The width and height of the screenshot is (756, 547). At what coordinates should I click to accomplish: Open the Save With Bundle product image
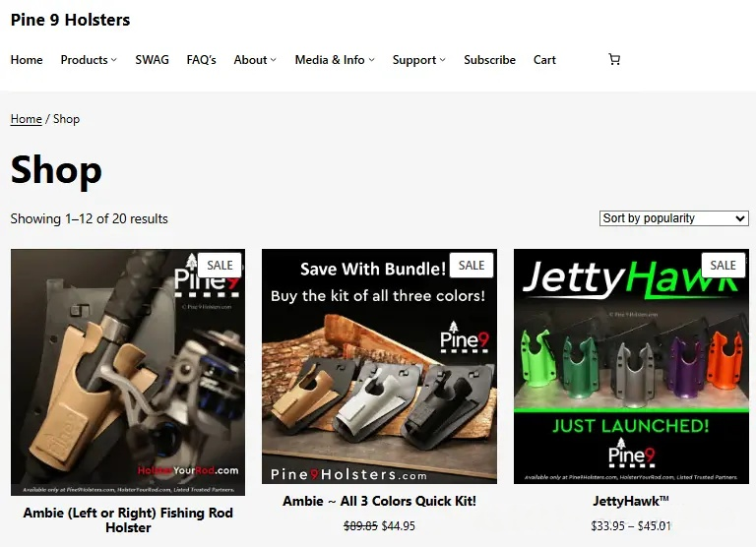click(x=379, y=366)
